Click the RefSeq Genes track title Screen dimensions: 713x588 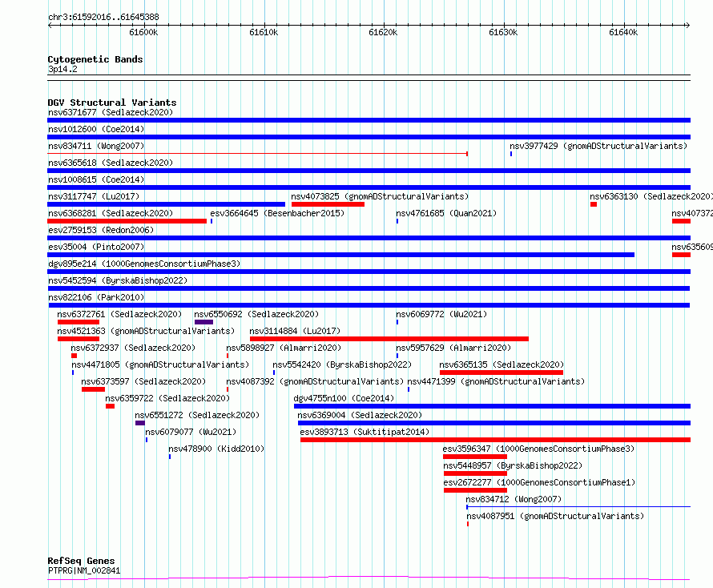coord(82,561)
